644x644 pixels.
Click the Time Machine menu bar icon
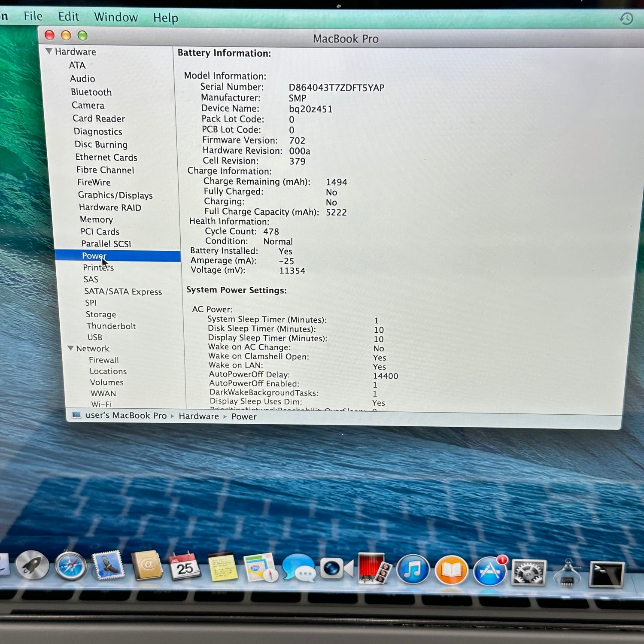tap(626, 18)
